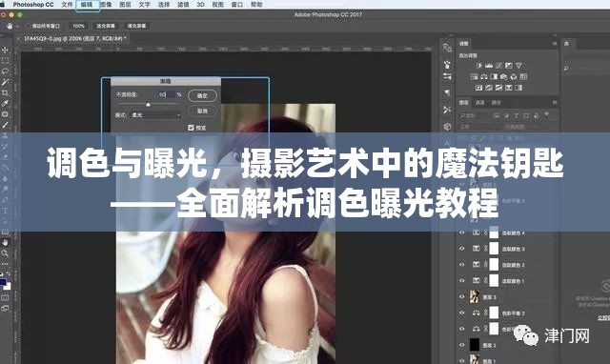This screenshot has height=364, width=610.
Task: Select the Move tool in the toolbar
Action: (x=5, y=50)
